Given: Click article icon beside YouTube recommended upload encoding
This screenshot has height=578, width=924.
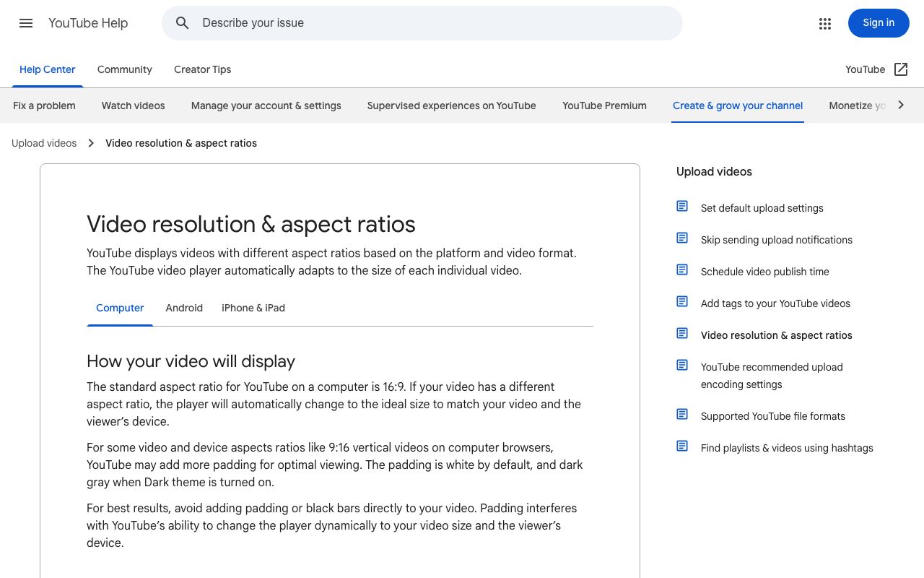Looking at the screenshot, I should (x=682, y=365).
